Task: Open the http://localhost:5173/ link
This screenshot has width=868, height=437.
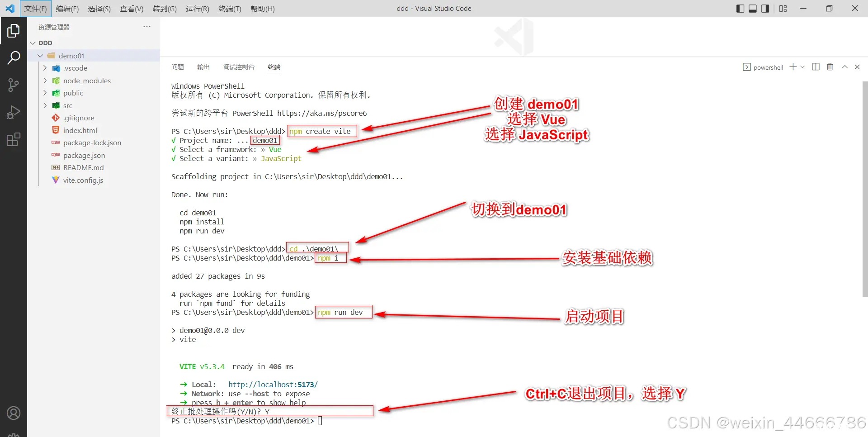Action: (273, 385)
